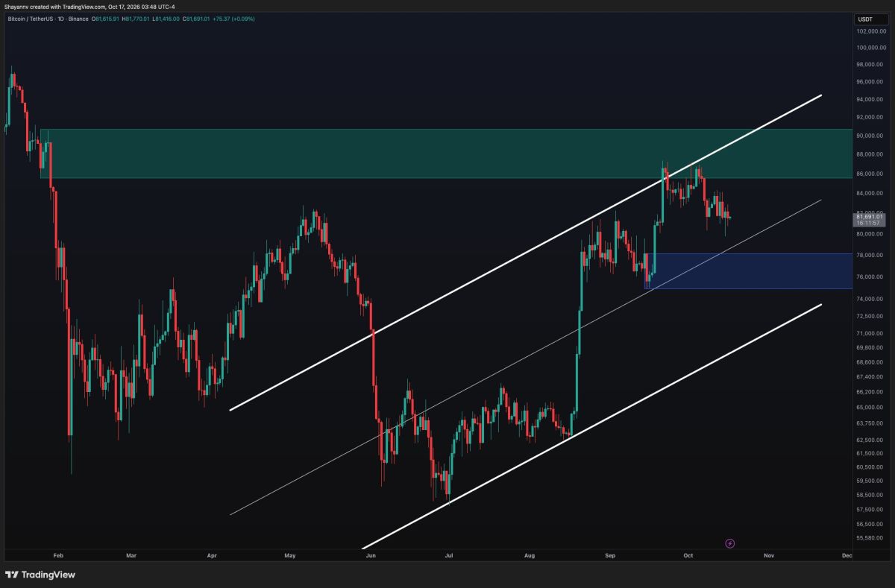
Task: Click the 67,400.00 price axis label
Action: click(x=870, y=377)
